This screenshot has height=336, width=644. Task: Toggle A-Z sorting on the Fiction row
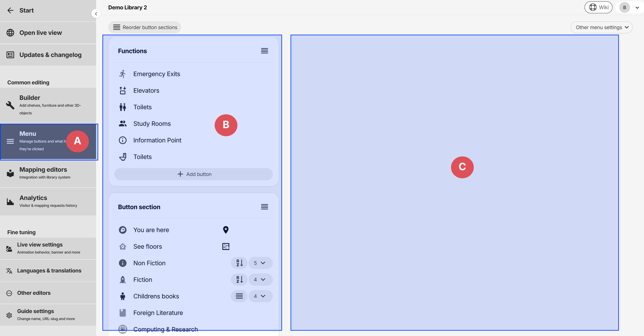[239, 279]
